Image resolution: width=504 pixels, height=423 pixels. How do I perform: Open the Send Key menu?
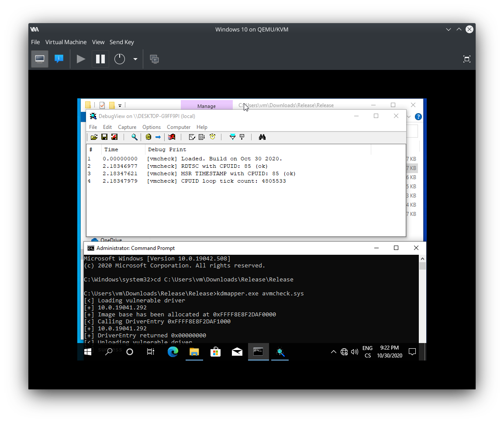tap(121, 42)
